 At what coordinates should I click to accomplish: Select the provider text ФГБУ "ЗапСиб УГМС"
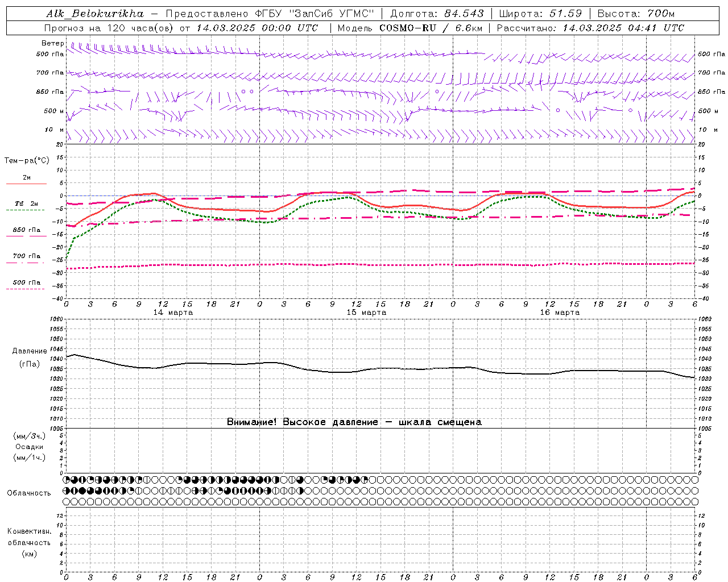click(315, 14)
